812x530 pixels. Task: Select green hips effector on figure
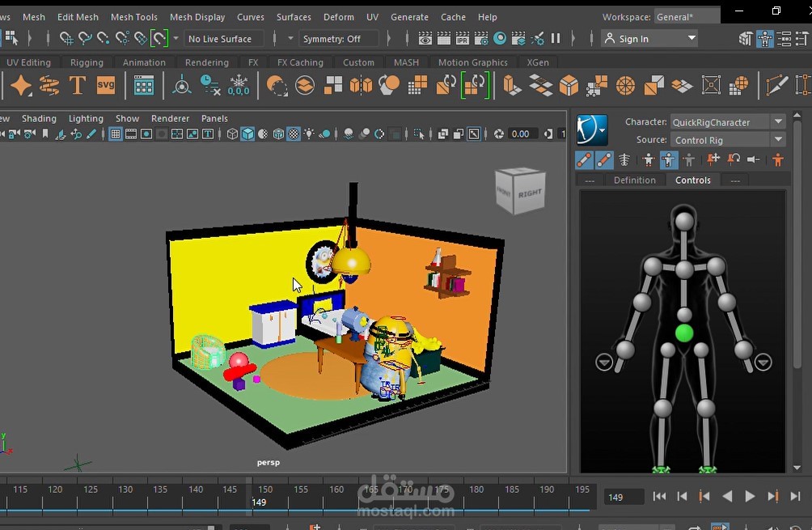click(684, 333)
